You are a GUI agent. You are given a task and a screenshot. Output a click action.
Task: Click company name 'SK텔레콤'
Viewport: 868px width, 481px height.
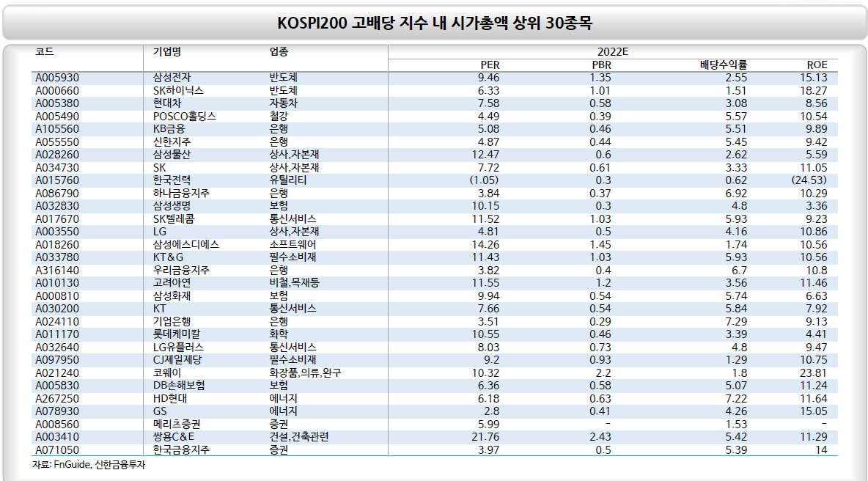[x=173, y=219]
